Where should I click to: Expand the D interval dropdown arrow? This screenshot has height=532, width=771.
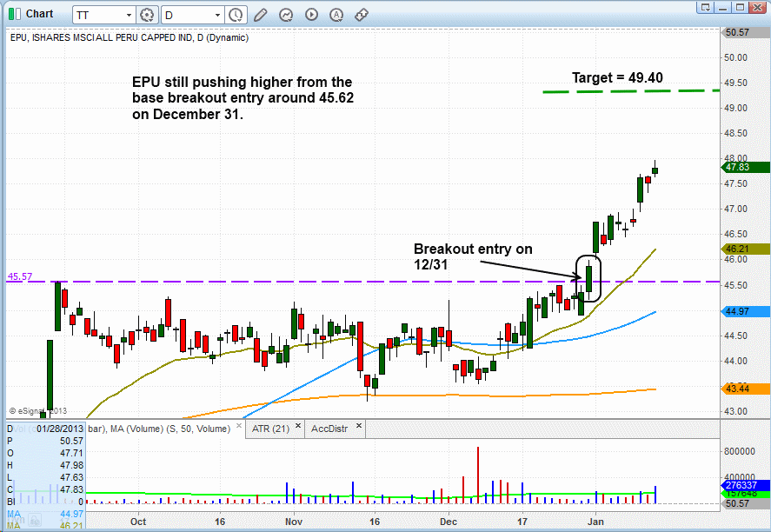pyautogui.click(x=217, y=16)
